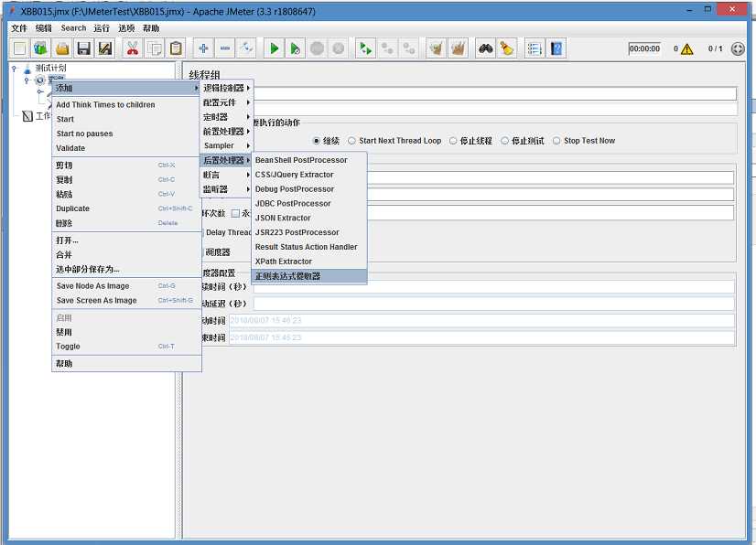Click Validate in context menu
This screenshot has height=545, width=756.
pos(126,148)
